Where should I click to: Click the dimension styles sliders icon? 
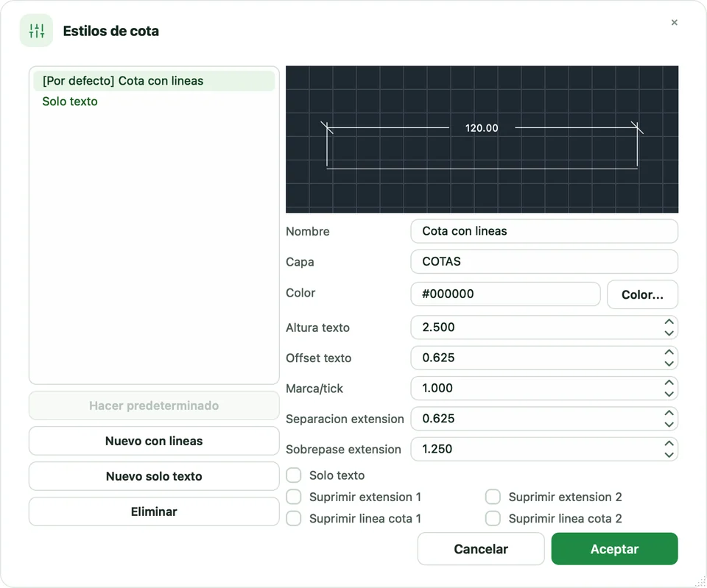37,31
